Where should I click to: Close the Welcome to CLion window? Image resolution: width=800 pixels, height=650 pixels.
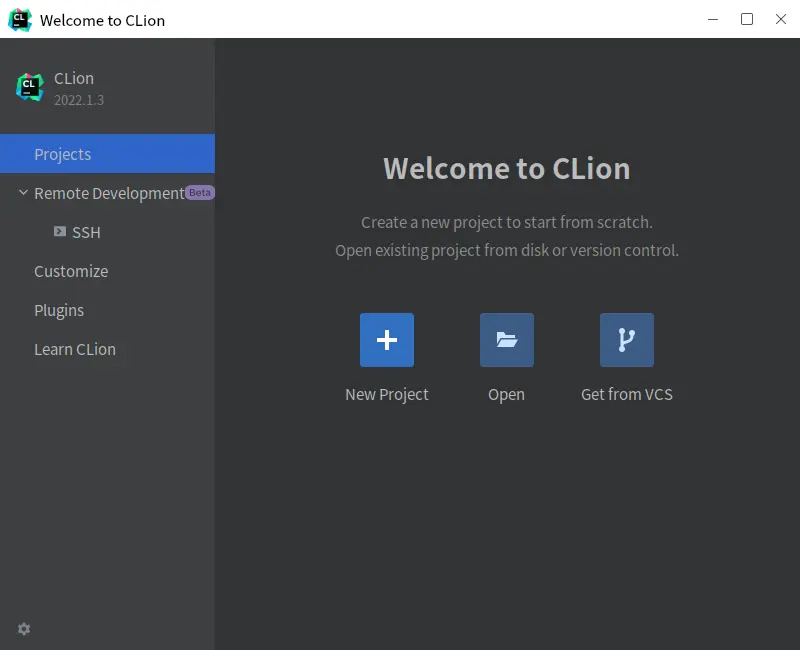click(x=781, y=19)
